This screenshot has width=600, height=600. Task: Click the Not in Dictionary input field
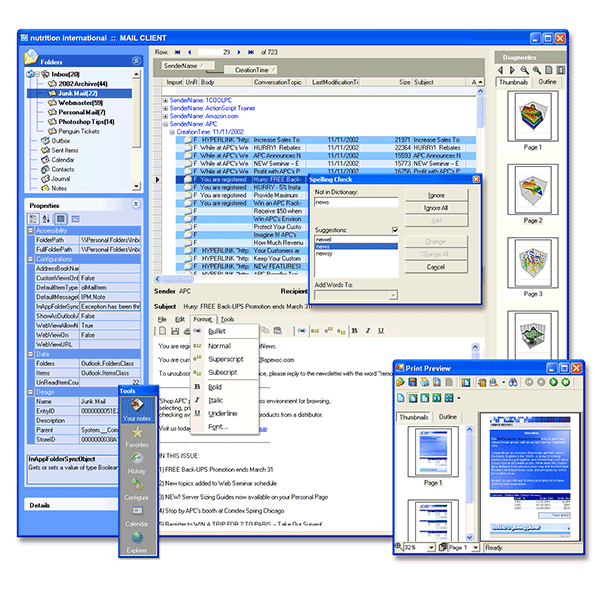[356, 202]
